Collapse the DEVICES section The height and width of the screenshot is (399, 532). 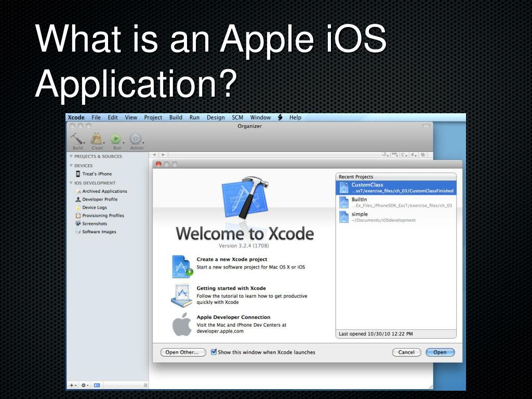(71, 166)
